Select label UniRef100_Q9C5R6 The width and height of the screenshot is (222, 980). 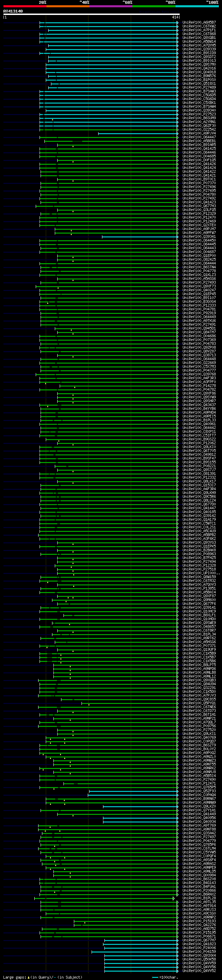click(199, 496)
